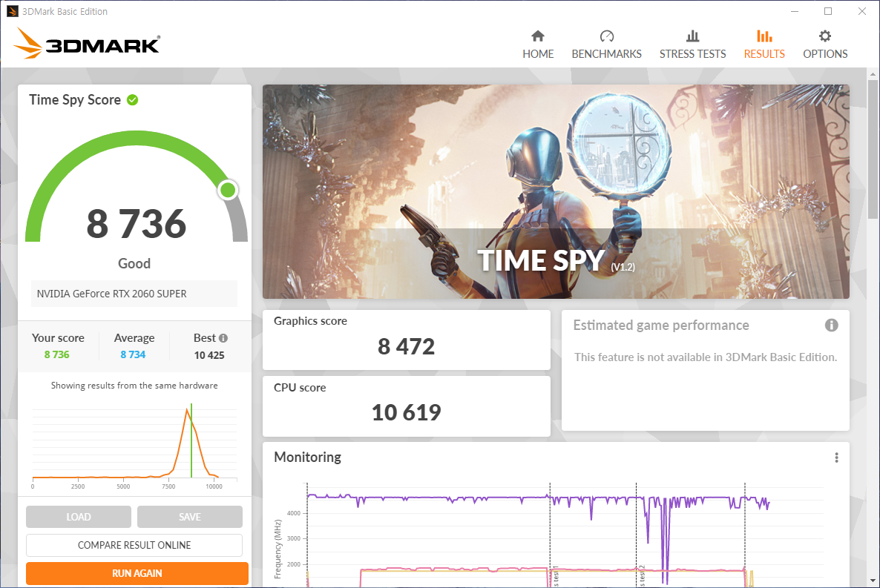Go to the BENCHMARKS tab
The height and width of the screenshot is (588, 880).
pyautogui.click(x=606, y=45)
